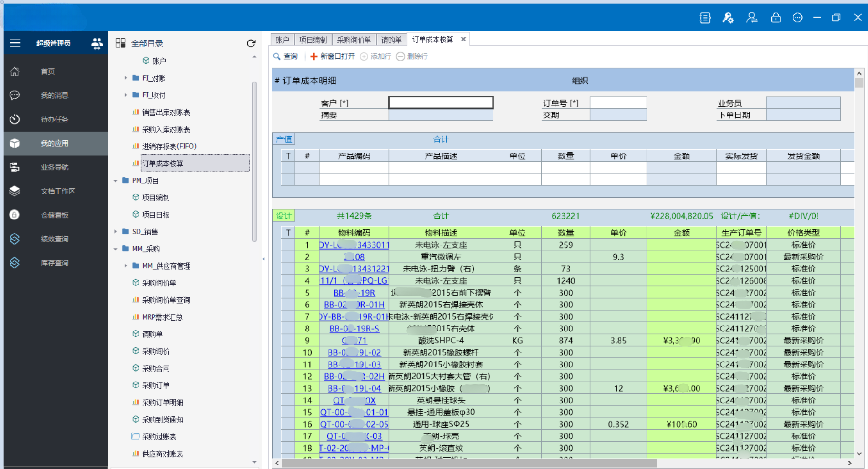Viewport: 868px width, 469px height.
Task: Open the 仓储看板 sidebar icon
Action: [15, 215]
